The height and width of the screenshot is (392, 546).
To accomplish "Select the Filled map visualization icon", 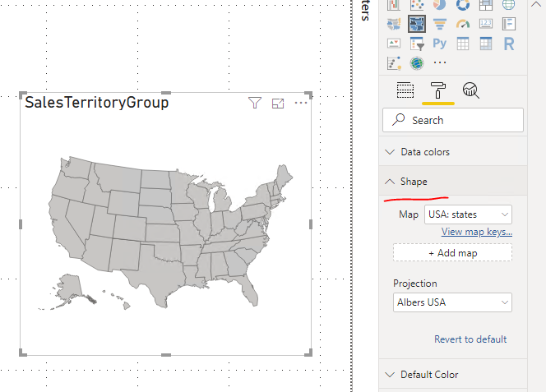I will point(394,24).
